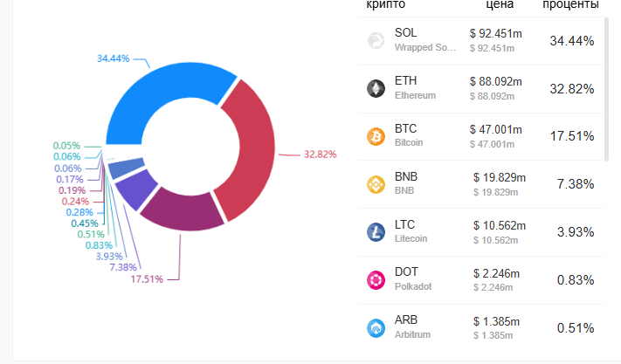The image size is (621, 364).
Task: Click the Wrapped Solana coin icon
Action: [x=376, y=40]
